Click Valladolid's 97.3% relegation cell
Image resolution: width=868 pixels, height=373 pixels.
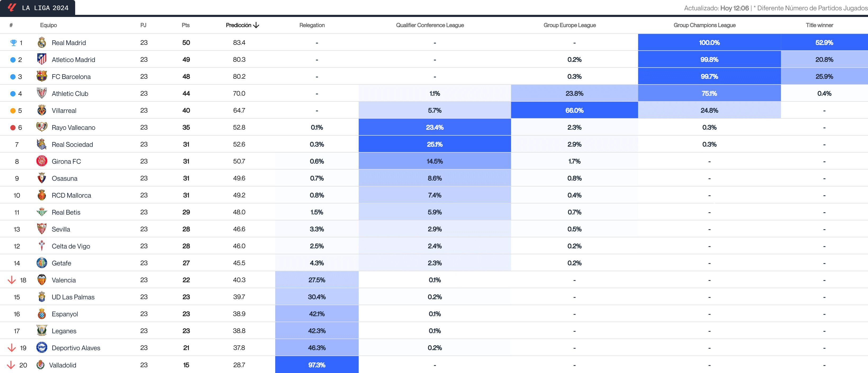point(317,365)
